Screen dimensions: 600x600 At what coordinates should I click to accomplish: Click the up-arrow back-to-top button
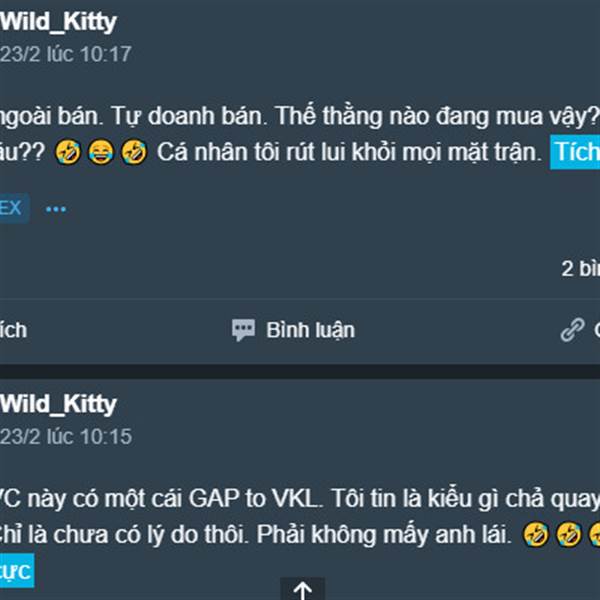[x=302, y=589]
